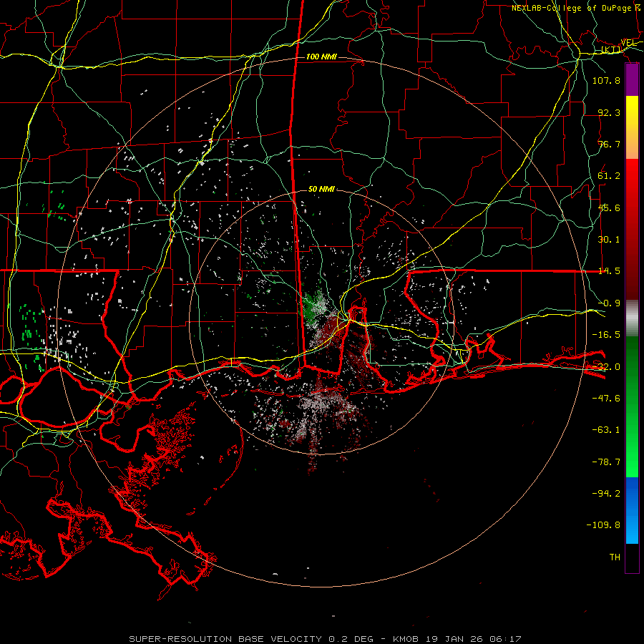
Task: Select the 100 NMI range ring label
Action: [x=321, y=57]
